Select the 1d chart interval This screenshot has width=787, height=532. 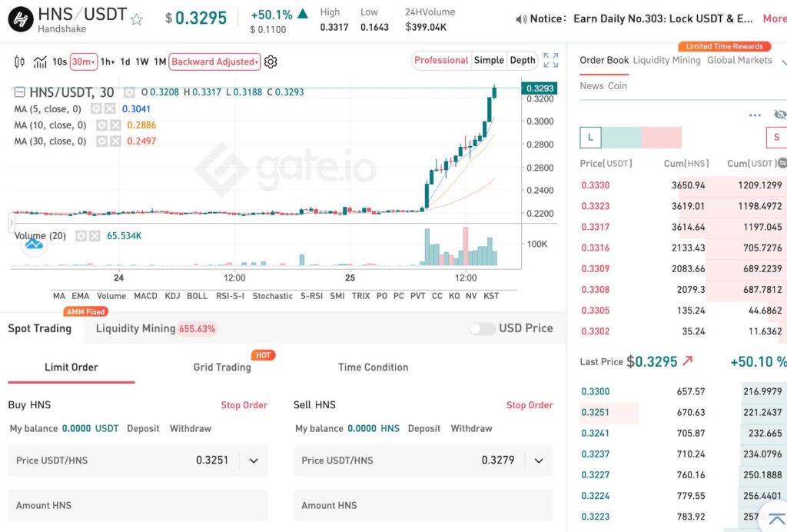[125, 62]
